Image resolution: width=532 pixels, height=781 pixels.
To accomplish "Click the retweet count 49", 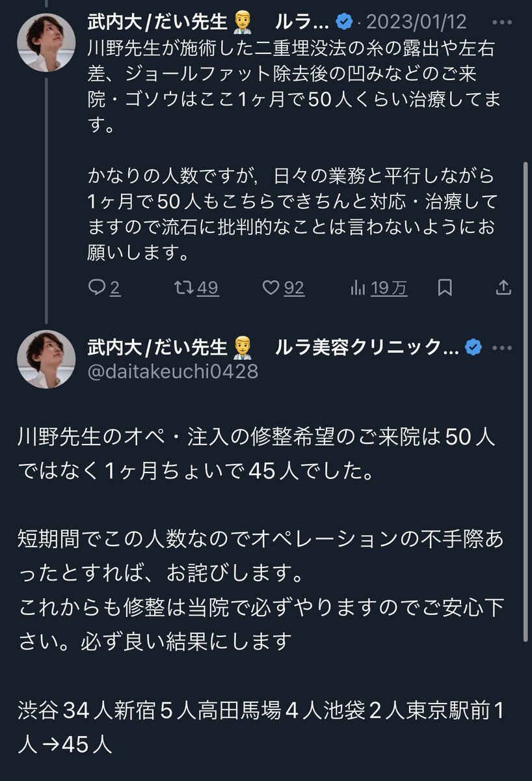I will [207, 288].
